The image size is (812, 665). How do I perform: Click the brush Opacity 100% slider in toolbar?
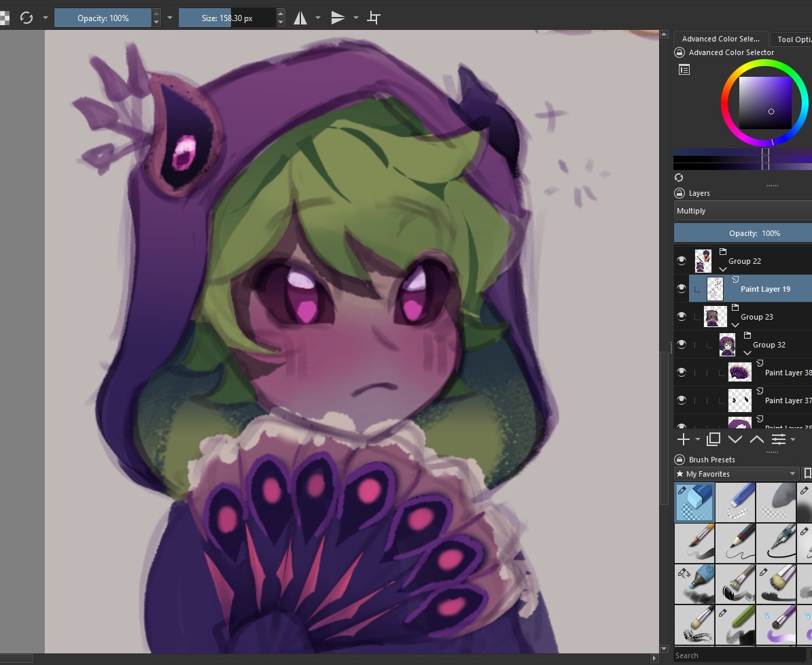pyautogui.click(x=103, y=18)
